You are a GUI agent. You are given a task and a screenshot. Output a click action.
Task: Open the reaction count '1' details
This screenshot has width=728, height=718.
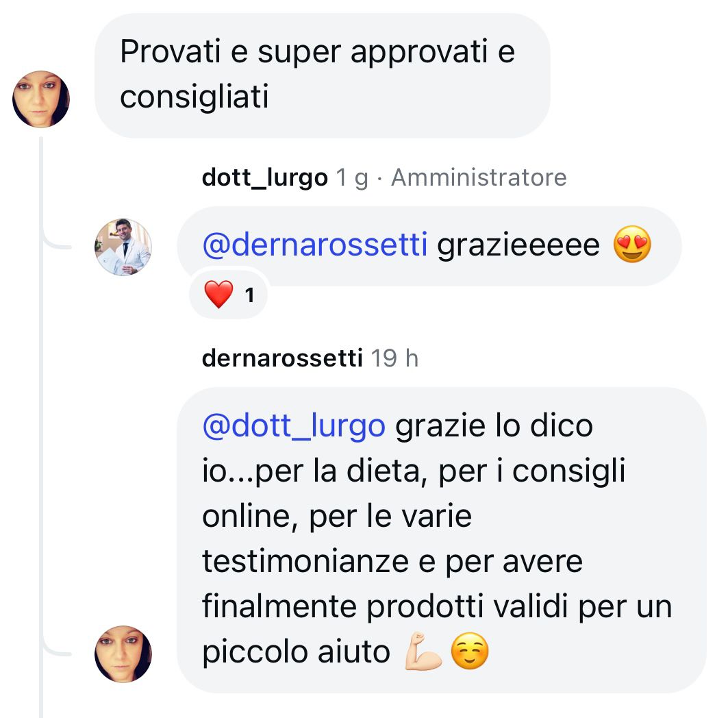point(250,295)
